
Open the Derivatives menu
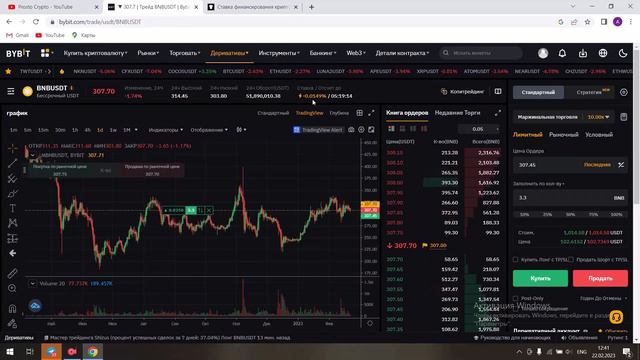click(229, 53)
